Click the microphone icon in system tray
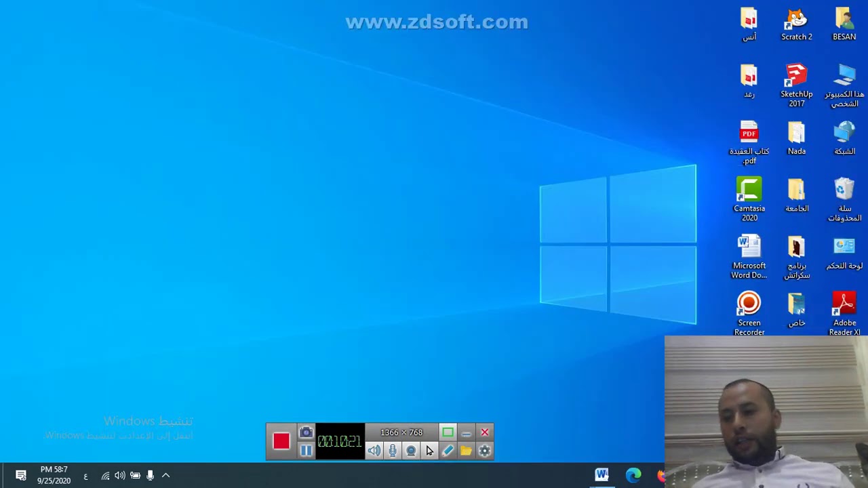Image resolution: width=868 pixels, height=488 pixels. coord(150,476)
